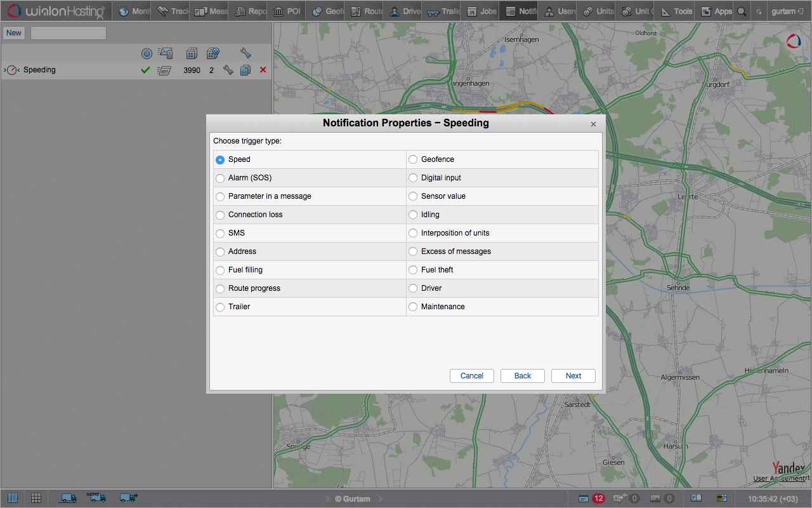Select the Geofence trigger type
Viewport: 812px width, 508px height.
point(413,159)
